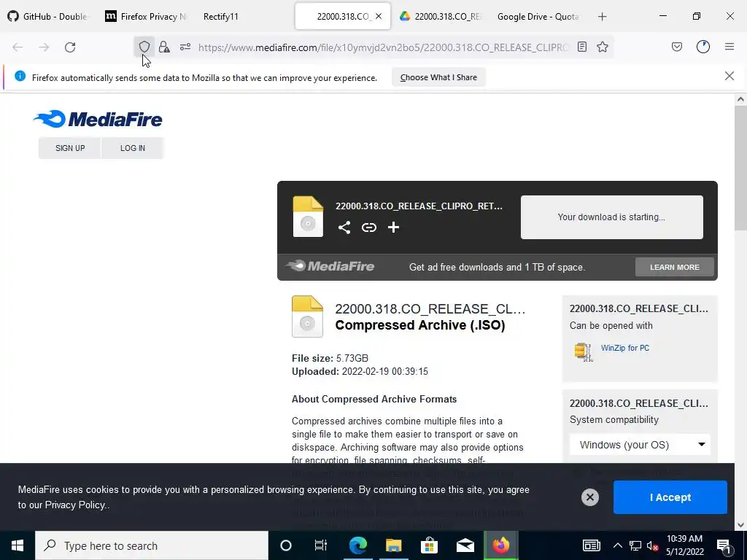Open File Explorer from the taskbar

pyautogui.click(x=393, y=545)
